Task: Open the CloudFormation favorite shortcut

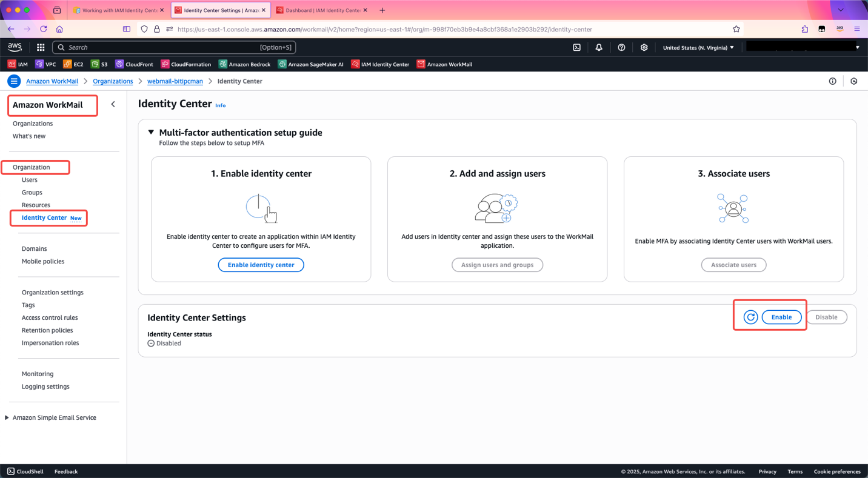Action: pos(185,64)
